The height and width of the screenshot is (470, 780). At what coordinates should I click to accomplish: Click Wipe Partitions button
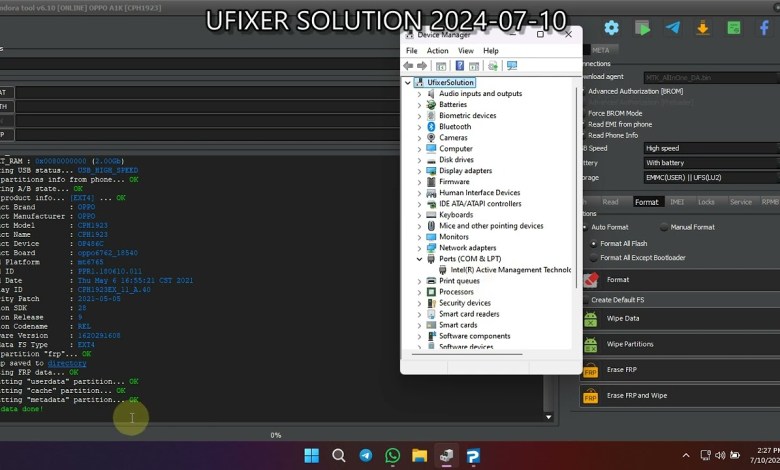pyautogui.click(x=681, y=344)
